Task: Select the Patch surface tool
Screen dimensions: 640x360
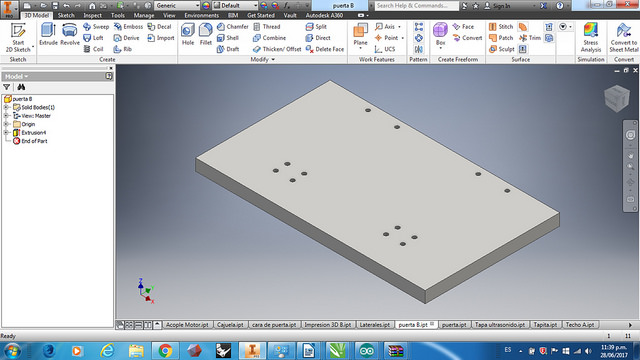Action: click(x=501, y=38)
